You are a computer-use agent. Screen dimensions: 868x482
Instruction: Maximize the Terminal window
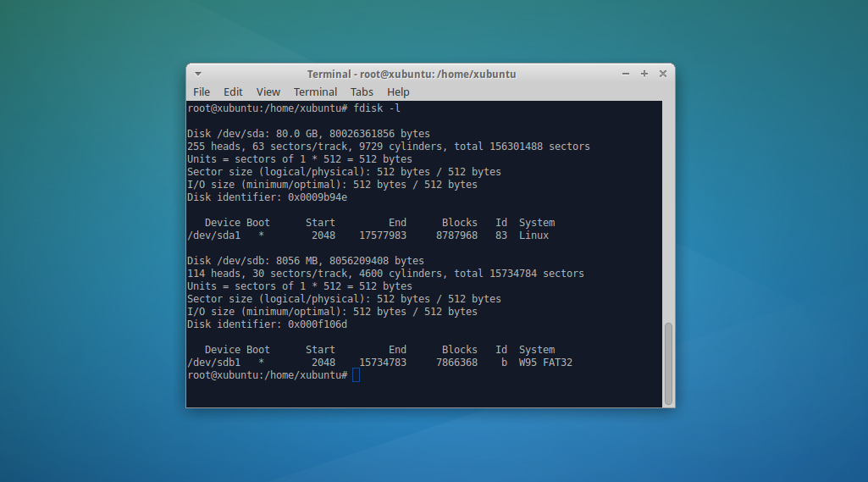point(644,74)
